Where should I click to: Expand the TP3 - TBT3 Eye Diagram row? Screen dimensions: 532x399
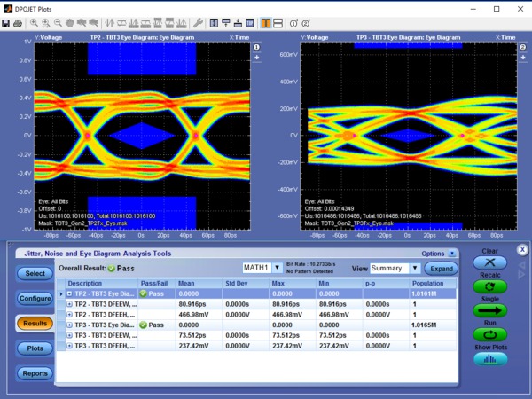pos(70,325)
